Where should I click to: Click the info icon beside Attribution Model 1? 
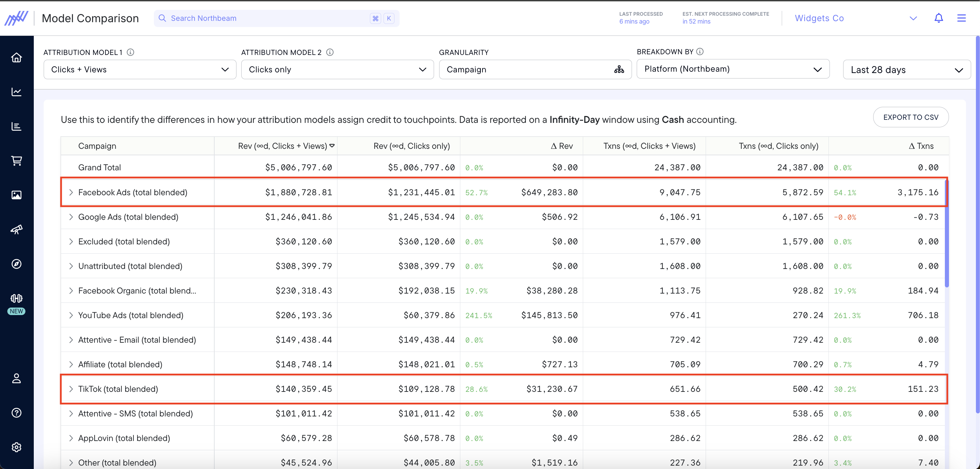(x=130, y=52)
